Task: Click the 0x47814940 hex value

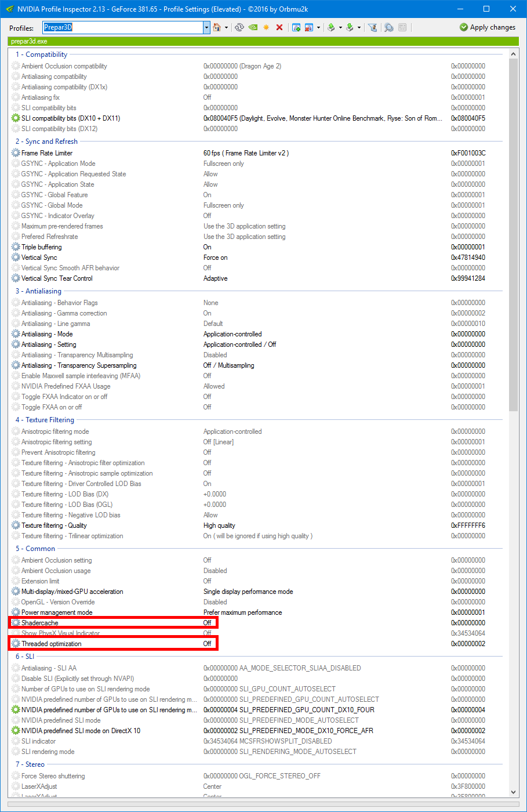Action: [x=468, y=258]
